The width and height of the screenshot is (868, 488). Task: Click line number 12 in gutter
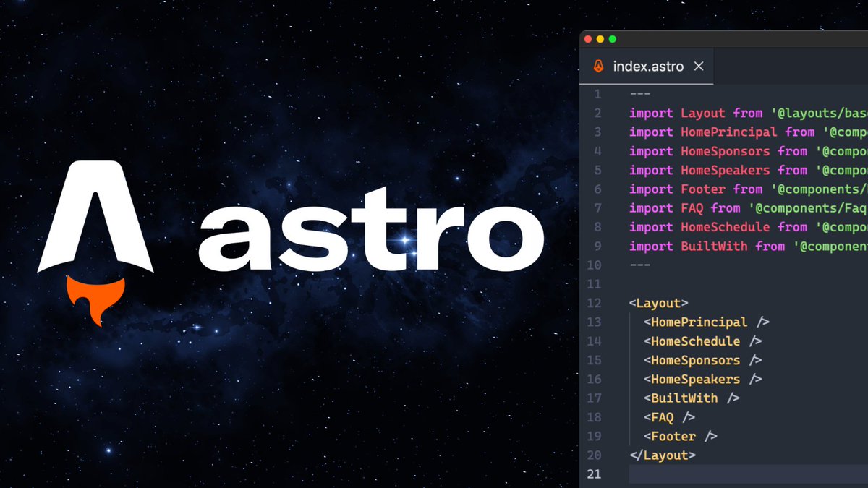pos(595,303)
